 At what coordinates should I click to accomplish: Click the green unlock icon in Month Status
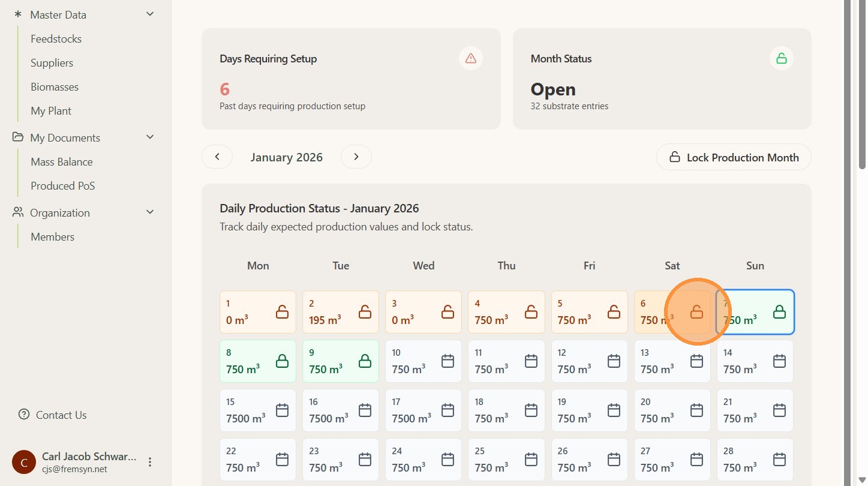point(781,59)
